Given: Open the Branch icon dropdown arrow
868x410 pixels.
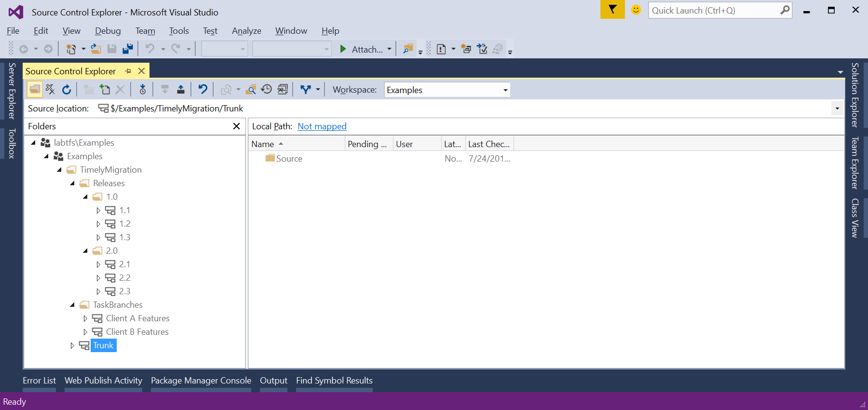Looking at the screenshot, I should point(318,89).
